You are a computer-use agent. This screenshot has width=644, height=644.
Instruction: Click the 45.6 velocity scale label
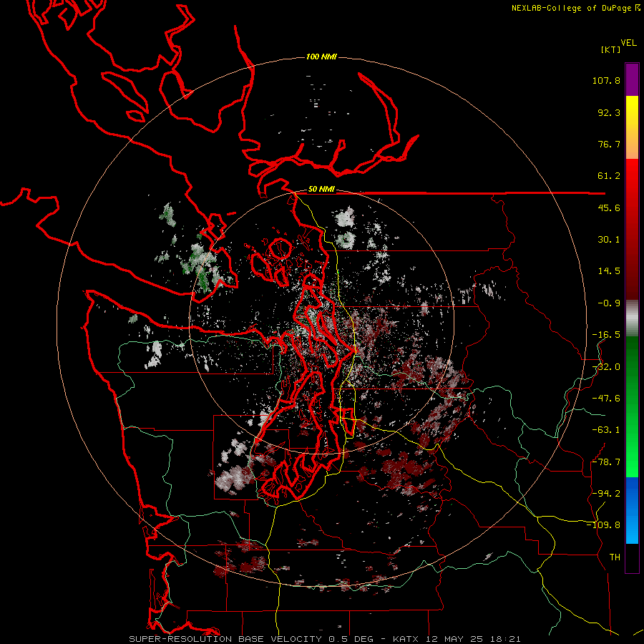click(609, 208)
